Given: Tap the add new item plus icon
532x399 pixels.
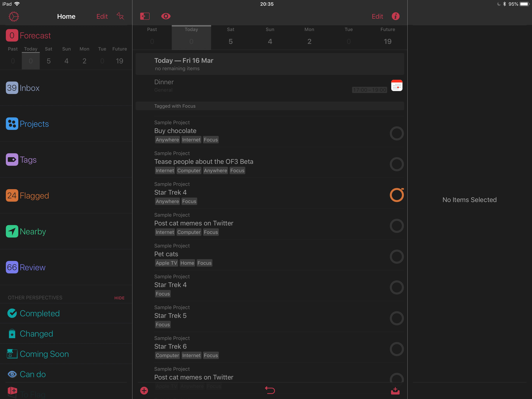Looking at the screenshot, I should (x=144, y=390).
